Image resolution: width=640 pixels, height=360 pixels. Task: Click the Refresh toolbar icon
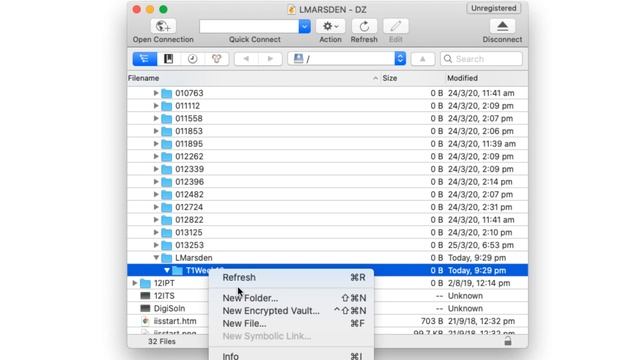click(x=364, y=27)
